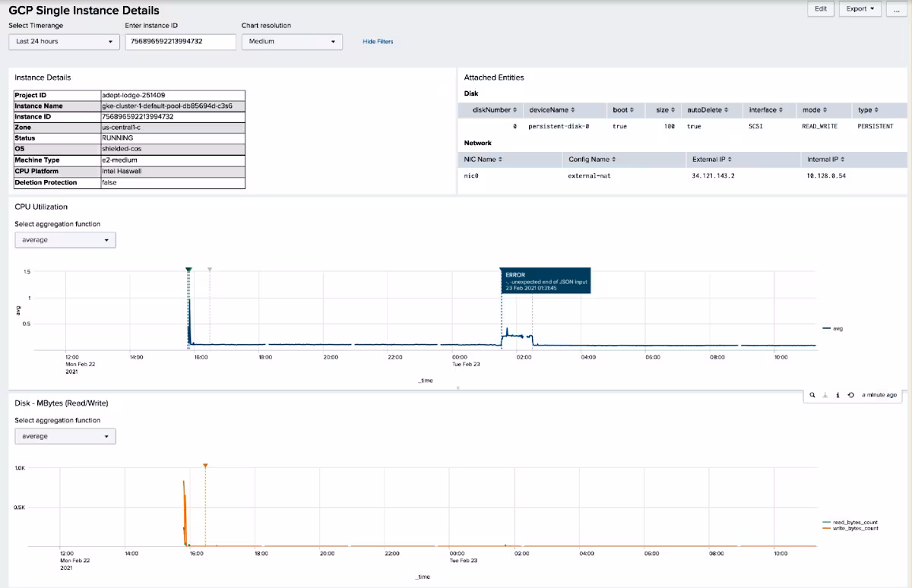Open the search icon on CPU panel toolbar
This screenshot has height=588, width=912.
tap(812, 395)
